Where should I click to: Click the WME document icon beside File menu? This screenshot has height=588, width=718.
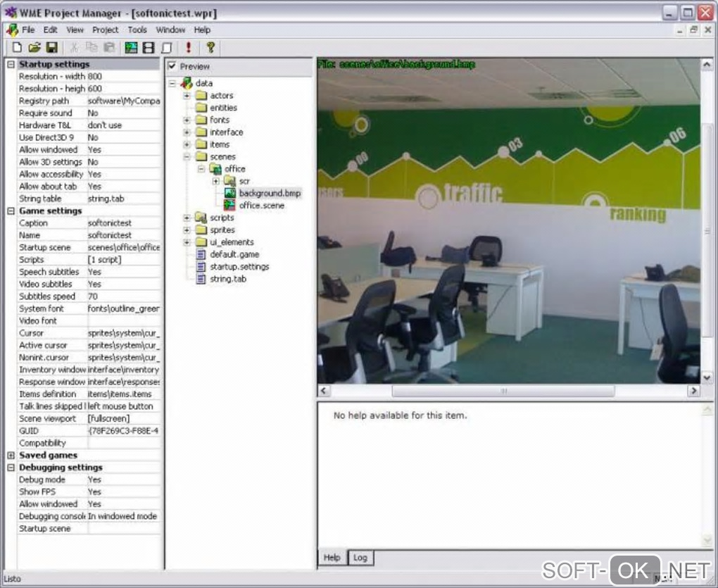[x=13, y=30]
